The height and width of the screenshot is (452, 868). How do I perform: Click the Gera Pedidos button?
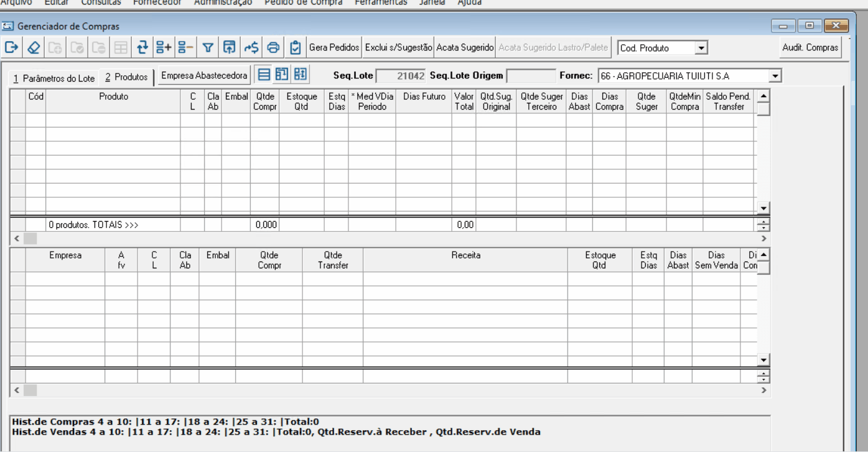coord(334,47)
